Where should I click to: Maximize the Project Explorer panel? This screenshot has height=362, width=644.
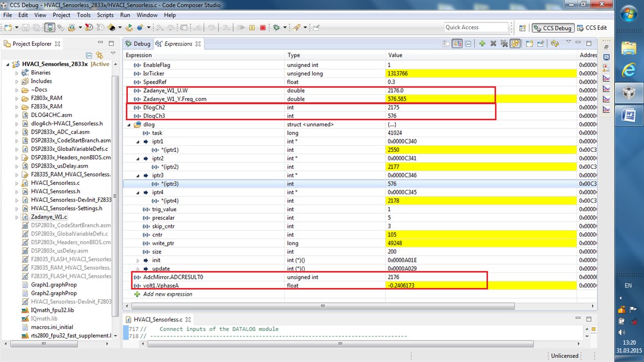coord(111,43)
